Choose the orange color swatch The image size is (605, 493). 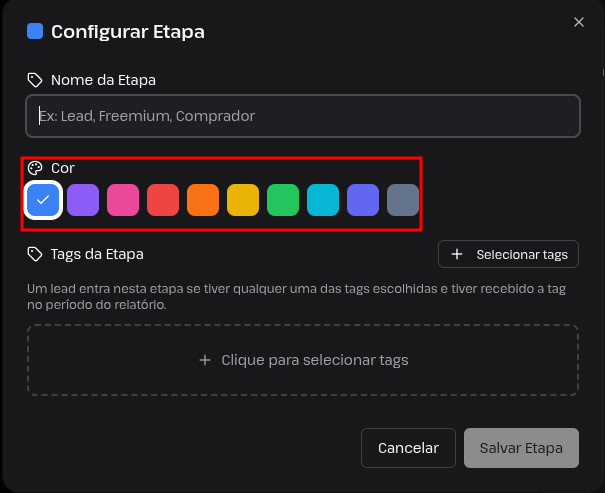tap(203, 200)
